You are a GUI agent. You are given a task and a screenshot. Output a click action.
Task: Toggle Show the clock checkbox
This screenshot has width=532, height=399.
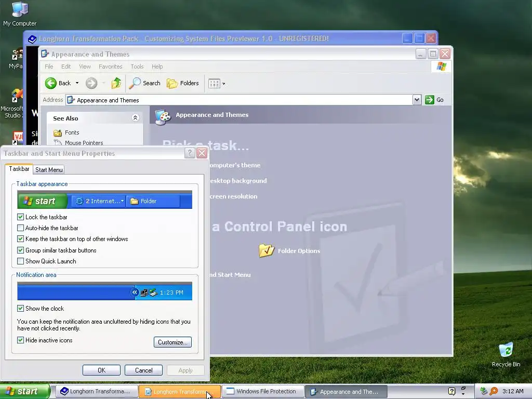point(20,309)
